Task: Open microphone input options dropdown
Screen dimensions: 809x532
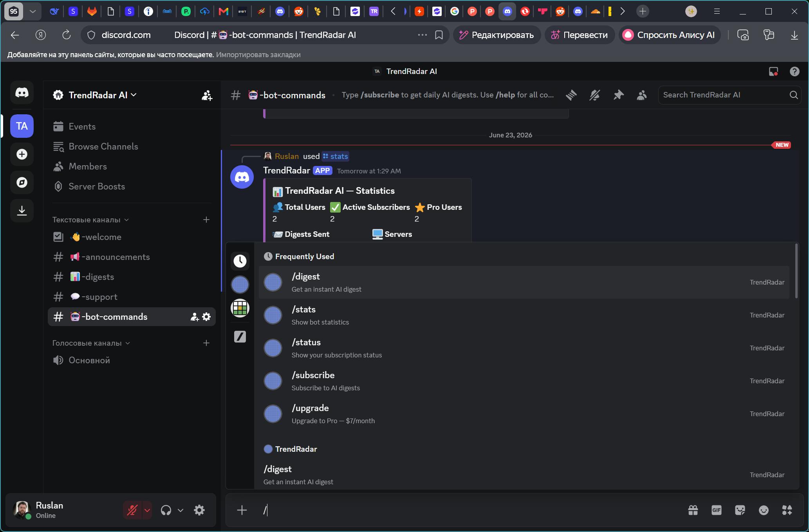Action: pos(147,510)
